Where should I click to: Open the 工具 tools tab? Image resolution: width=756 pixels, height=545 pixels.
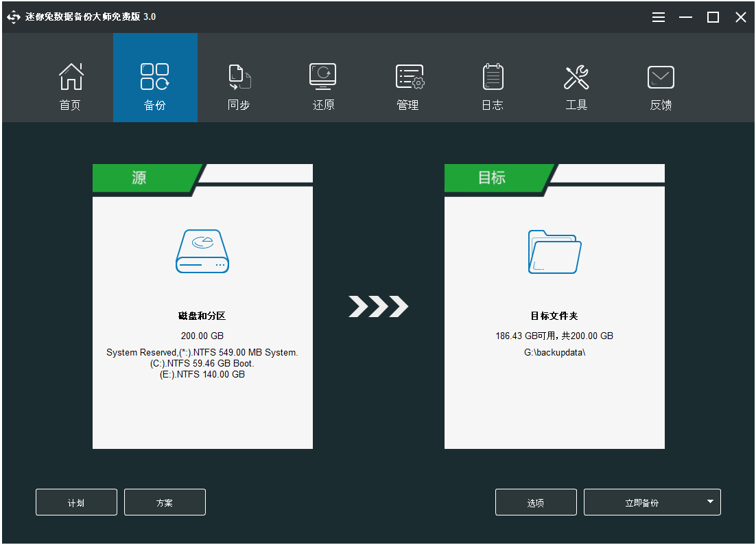pyautogui.click(x=576, y=78)
